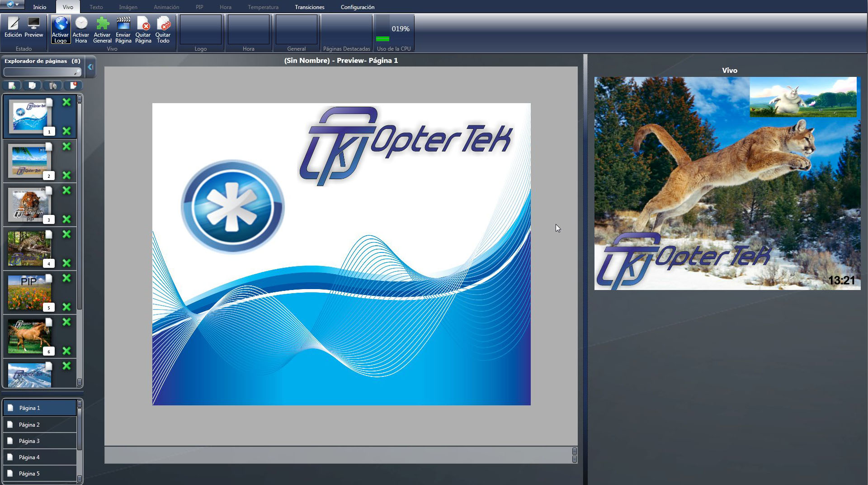The image size is (868, 485).
Task: Click the page explorer search field
Action: click(40, 72)
